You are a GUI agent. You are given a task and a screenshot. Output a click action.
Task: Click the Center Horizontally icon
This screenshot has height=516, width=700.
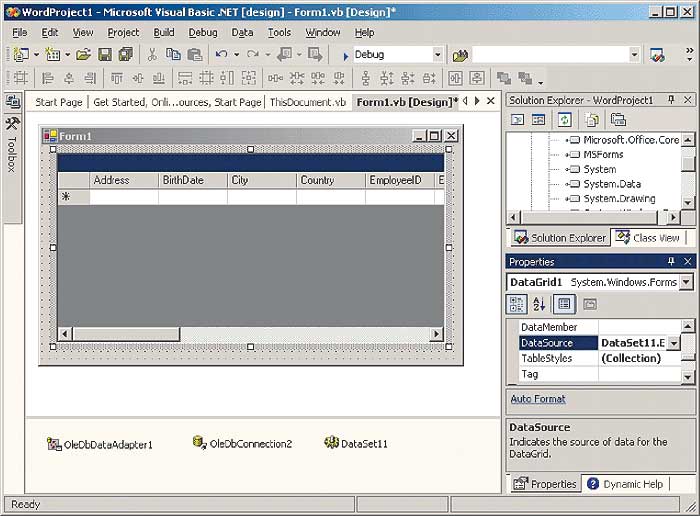[x=455, y=78]
